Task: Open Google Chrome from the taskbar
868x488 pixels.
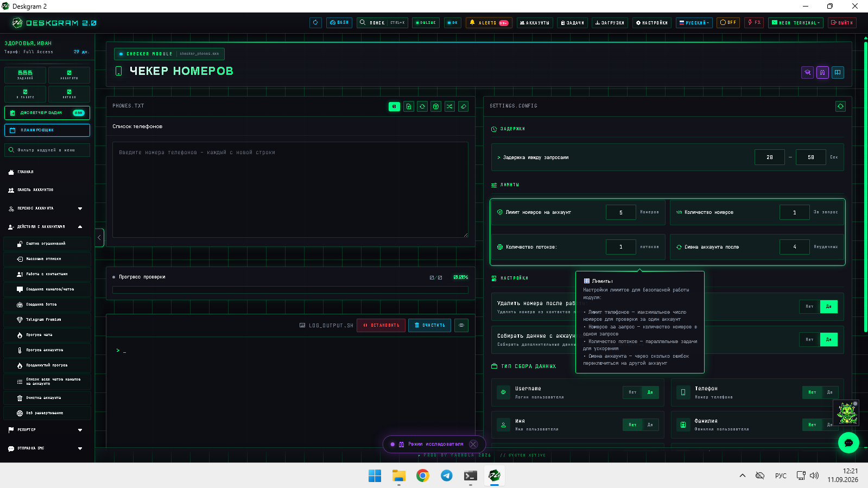Action: pos(422,476)
